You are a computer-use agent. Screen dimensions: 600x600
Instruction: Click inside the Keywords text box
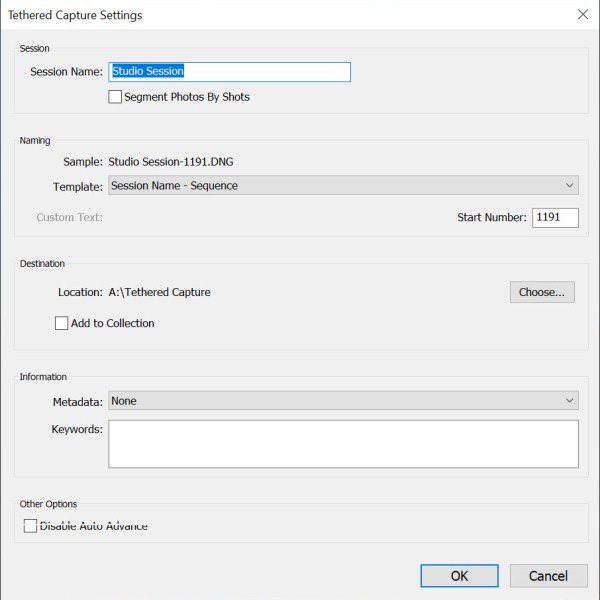pyautogui.click(x=343, y=443)
